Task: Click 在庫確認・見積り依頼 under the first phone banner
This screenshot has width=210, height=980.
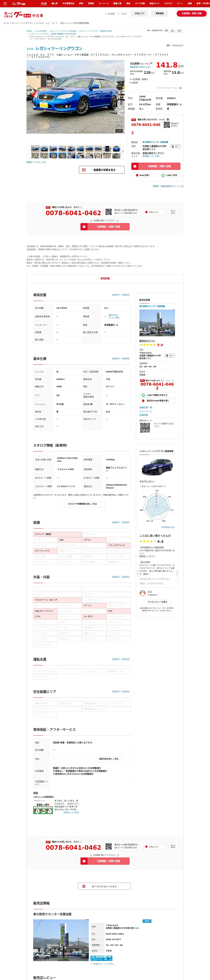Action: coord(105,227)
